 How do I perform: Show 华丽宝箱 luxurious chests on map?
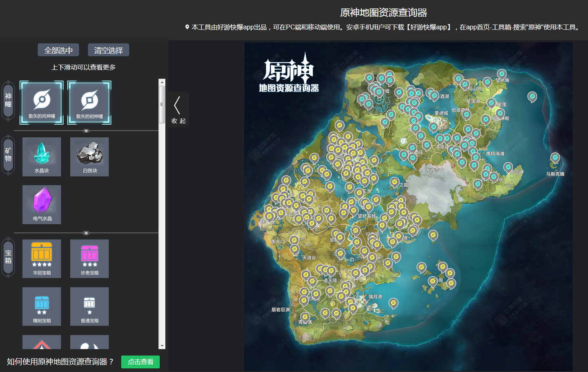[x=42, y=259]
